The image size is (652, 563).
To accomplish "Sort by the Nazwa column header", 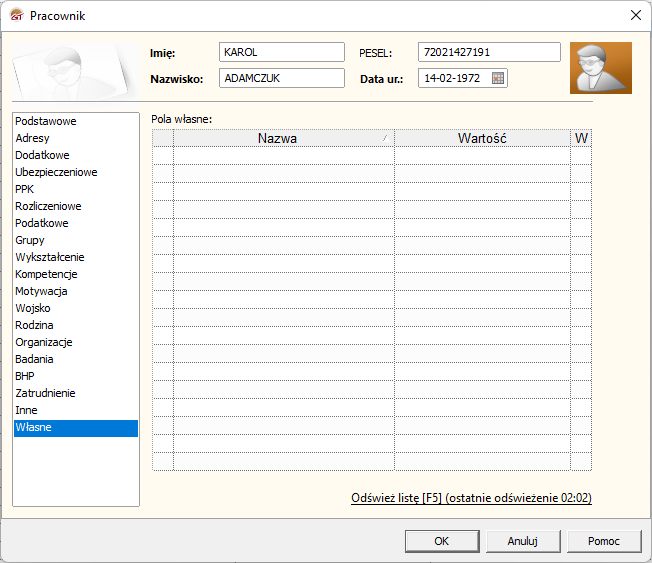I will tap(284, 138).
